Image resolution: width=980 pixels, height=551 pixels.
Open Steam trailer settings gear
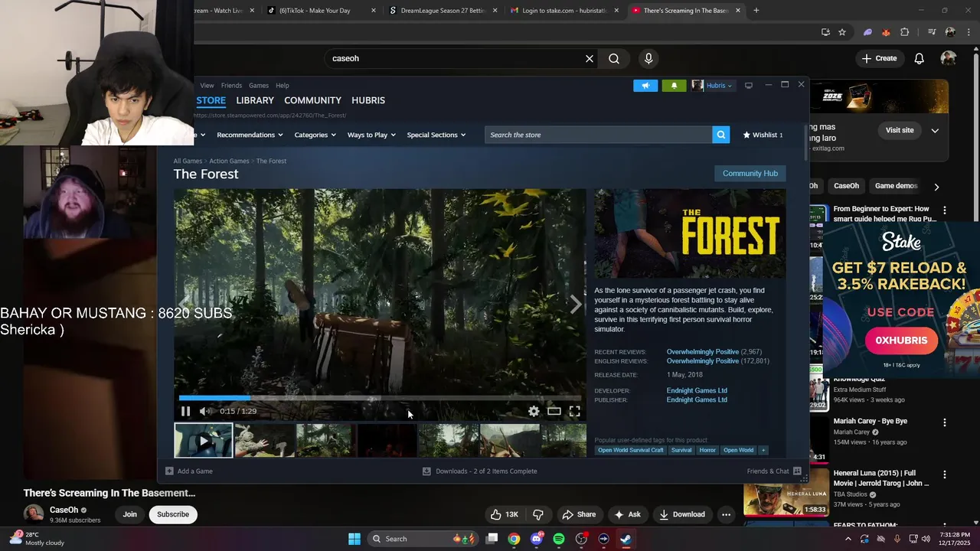tap(534, 411)
